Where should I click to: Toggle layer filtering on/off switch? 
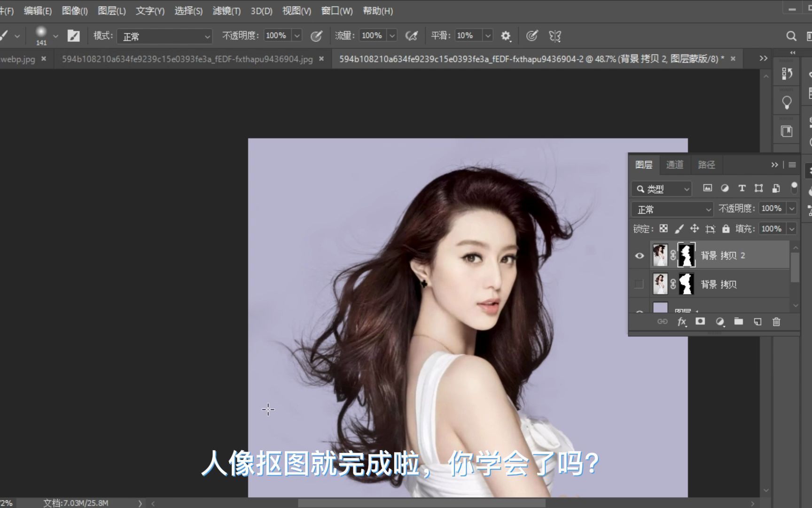(x=794, y=188)
